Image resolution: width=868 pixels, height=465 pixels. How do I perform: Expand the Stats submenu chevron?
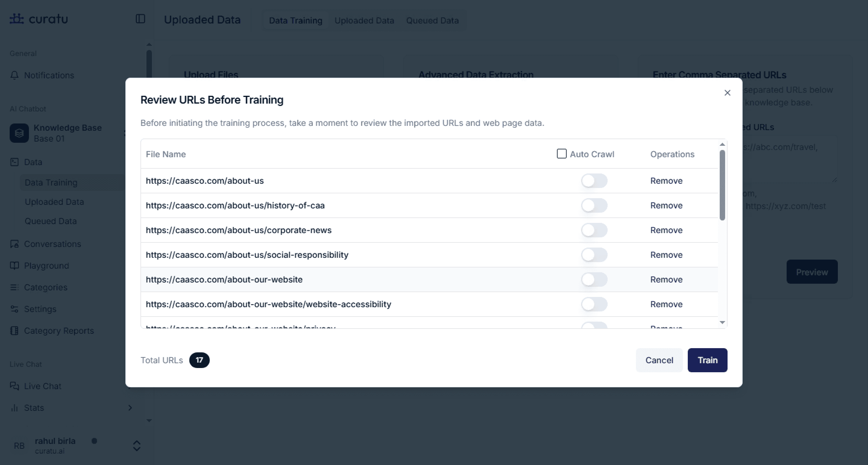click(x=130, y=408)
